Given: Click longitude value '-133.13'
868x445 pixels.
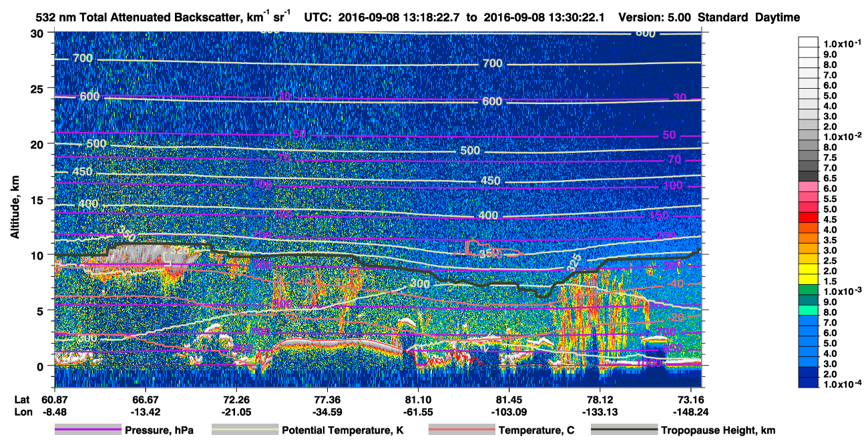Looking at the screenshot, I should click(x=600, y=412).
